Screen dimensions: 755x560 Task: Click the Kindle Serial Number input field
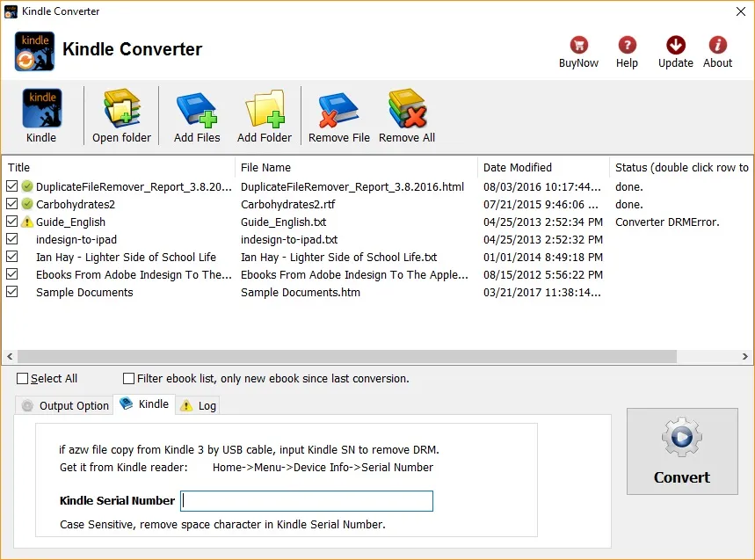click(x=307, y=501)
